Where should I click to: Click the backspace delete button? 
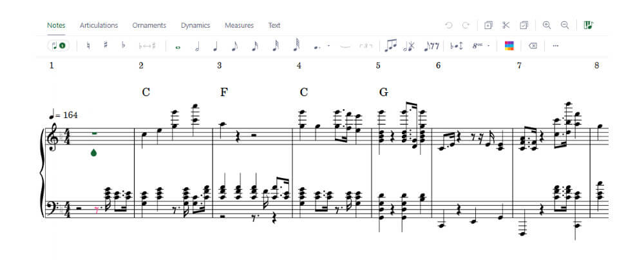point(533,46)
